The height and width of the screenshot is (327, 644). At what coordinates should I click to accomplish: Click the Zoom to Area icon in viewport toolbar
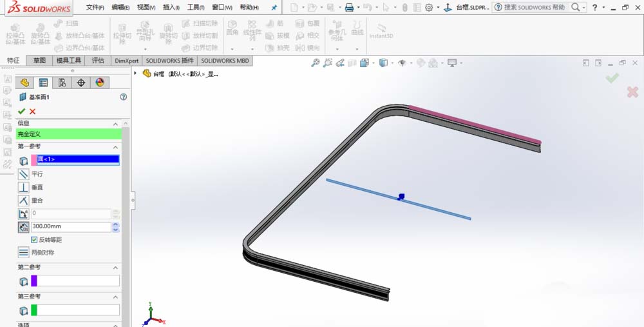point(327,63)
